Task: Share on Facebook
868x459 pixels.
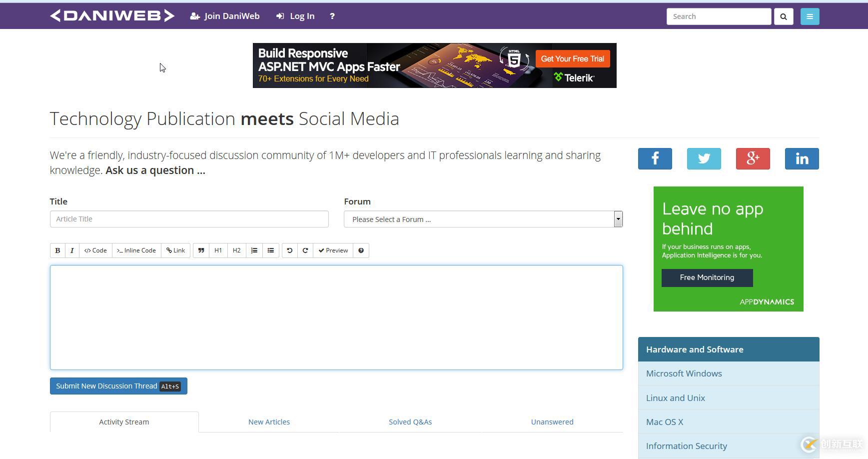Action: tap(655, 159)
